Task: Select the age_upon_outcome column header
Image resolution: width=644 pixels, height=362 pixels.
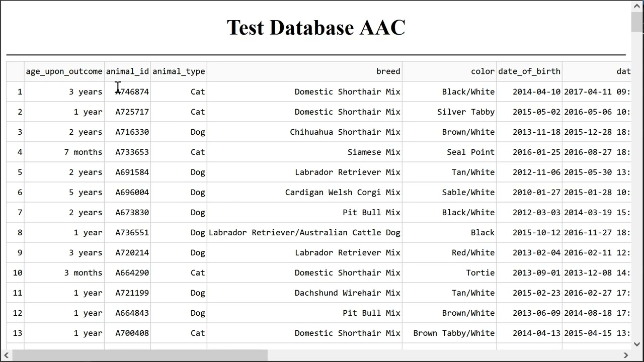Action: [64, 71]
